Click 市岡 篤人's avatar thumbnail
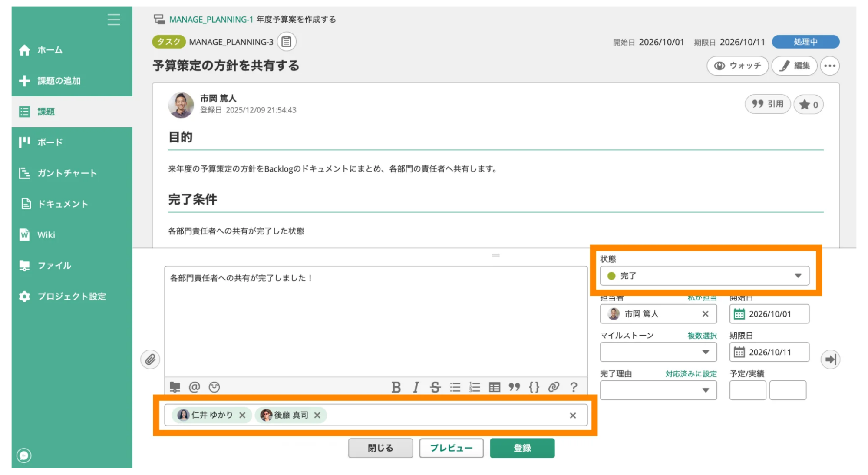 click(x=181, y=105)
